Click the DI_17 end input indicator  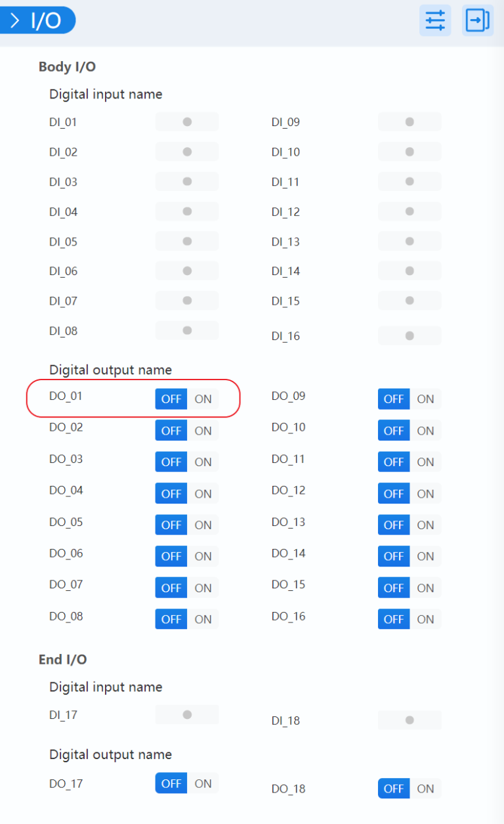coord(187,715)
